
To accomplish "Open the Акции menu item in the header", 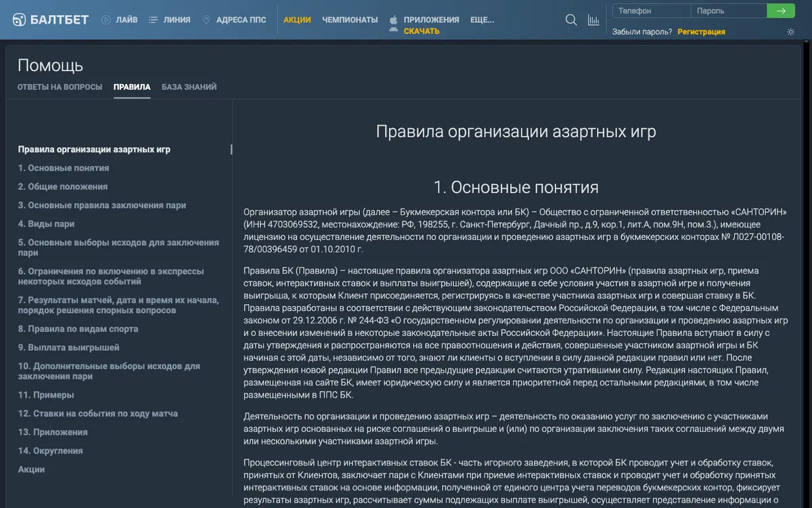I will [297, 20].
